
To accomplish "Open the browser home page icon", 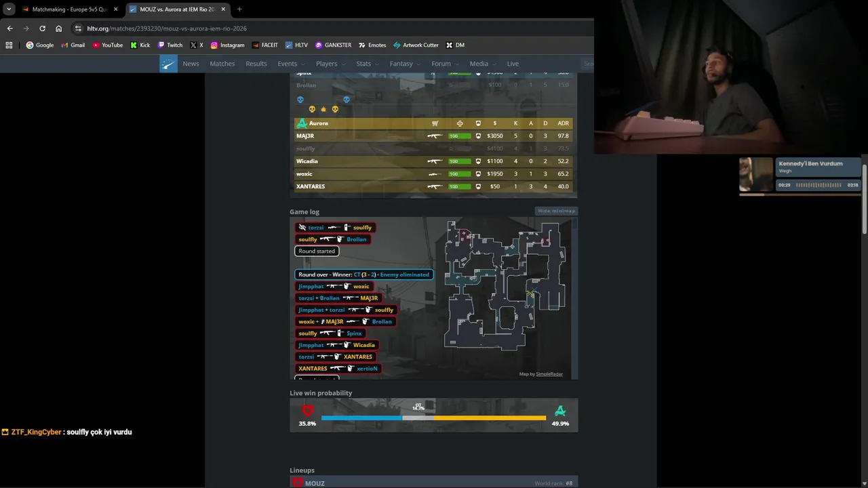I will click(58, 28).
